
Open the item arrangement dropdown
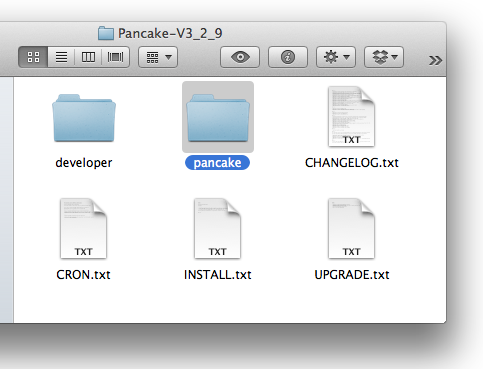tap(158, 57)
